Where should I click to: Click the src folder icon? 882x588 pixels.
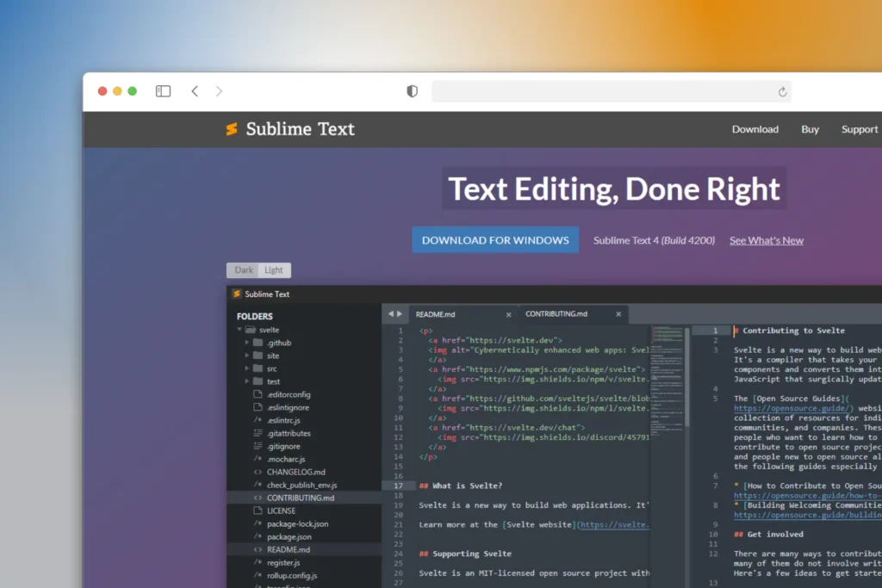[258, 368]
